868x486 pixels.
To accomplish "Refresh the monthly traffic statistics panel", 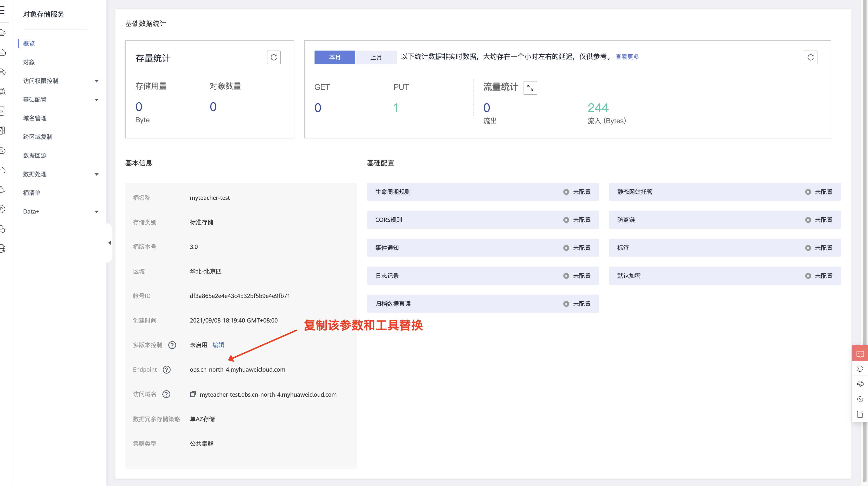I will [x=811, y=57].
